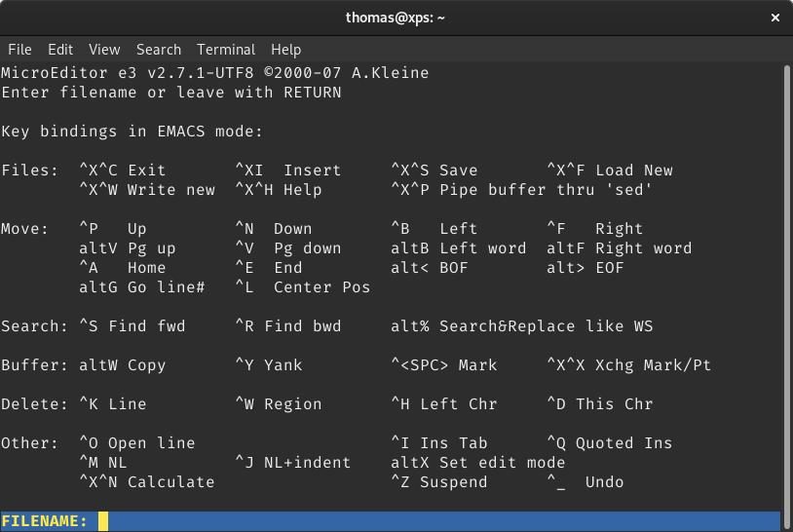Open the View menu
The height and width of the screenshot is (532, 793).
104,50
